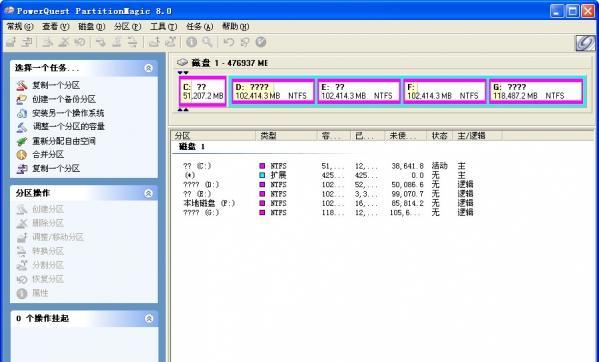Click the round yellow icon beside 合并分区
This screenshot has width=599, height=362.
point(22,155)
